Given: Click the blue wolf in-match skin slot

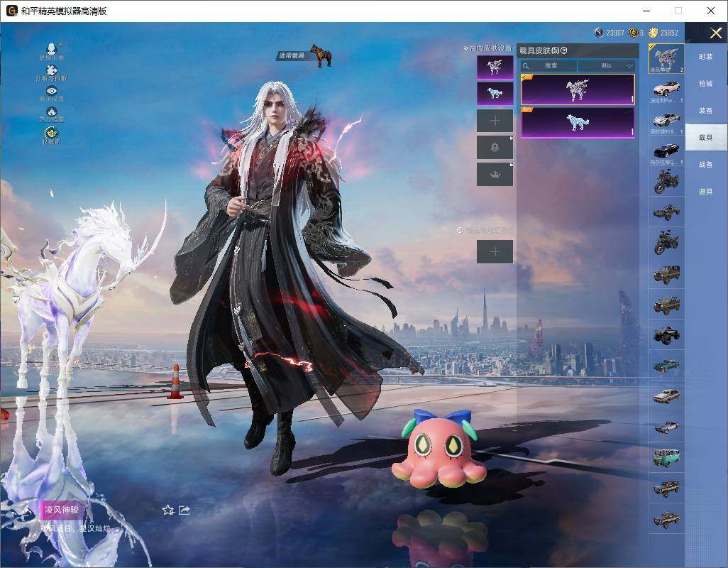Looking at the screenshot, I should pos(495,94).
